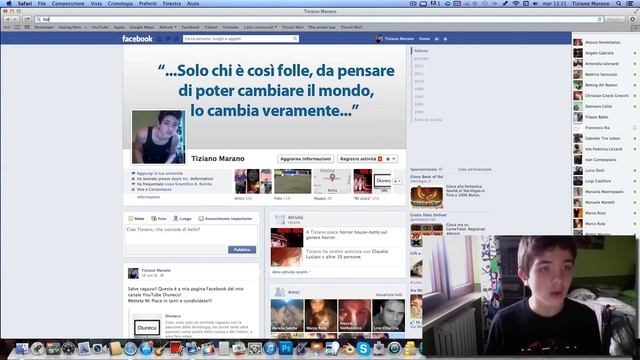Open the Cronologia menu
640x360 pixels.
(x=120, y=4)
